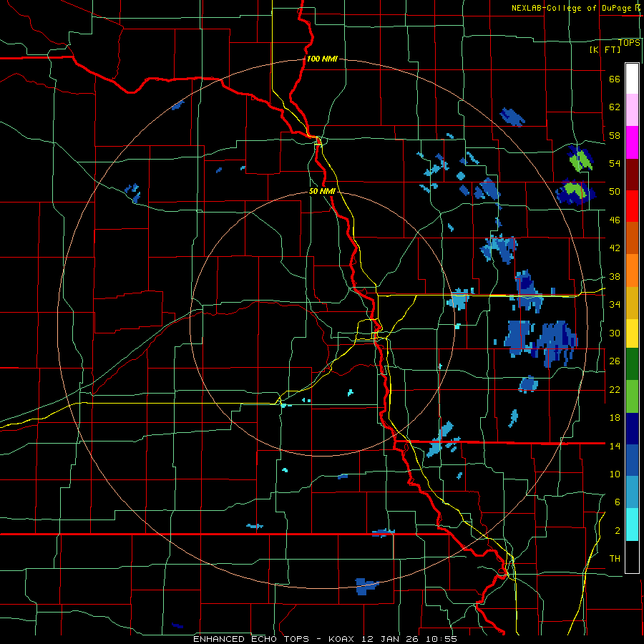Click the light pink swatch in the tops scale

point(632,109)
